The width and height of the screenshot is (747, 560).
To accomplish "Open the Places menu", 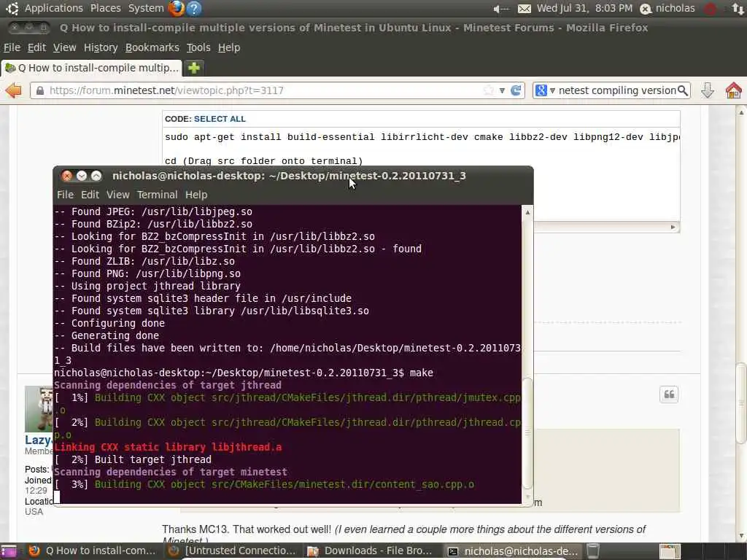I will click(106, 8).
